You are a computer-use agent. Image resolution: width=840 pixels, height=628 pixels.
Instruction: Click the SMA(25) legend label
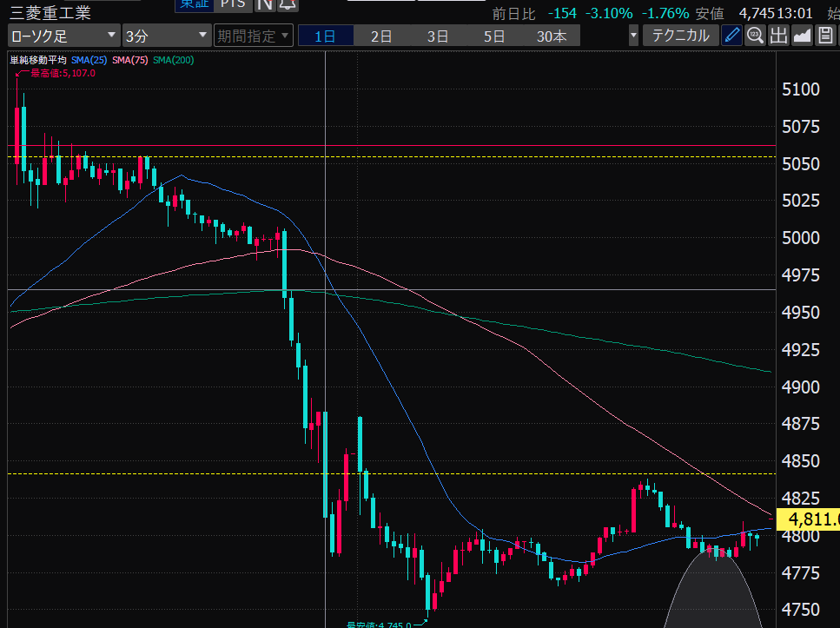(x=90, y=60)
